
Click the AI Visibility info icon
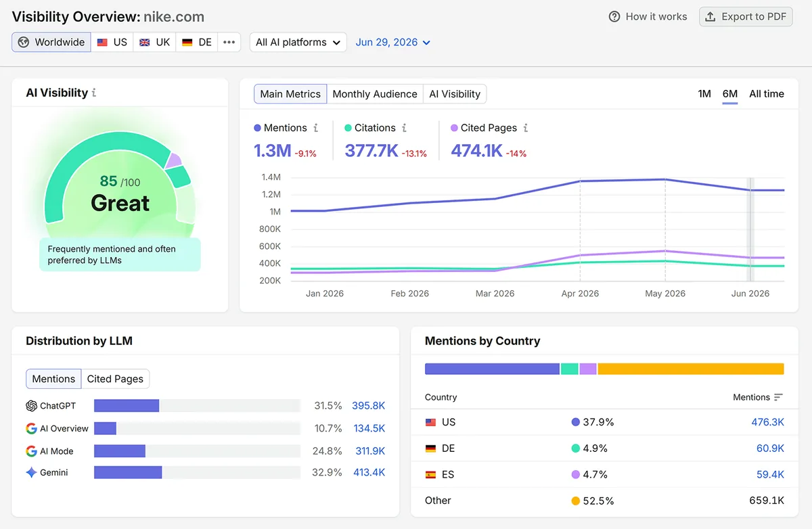94,93
